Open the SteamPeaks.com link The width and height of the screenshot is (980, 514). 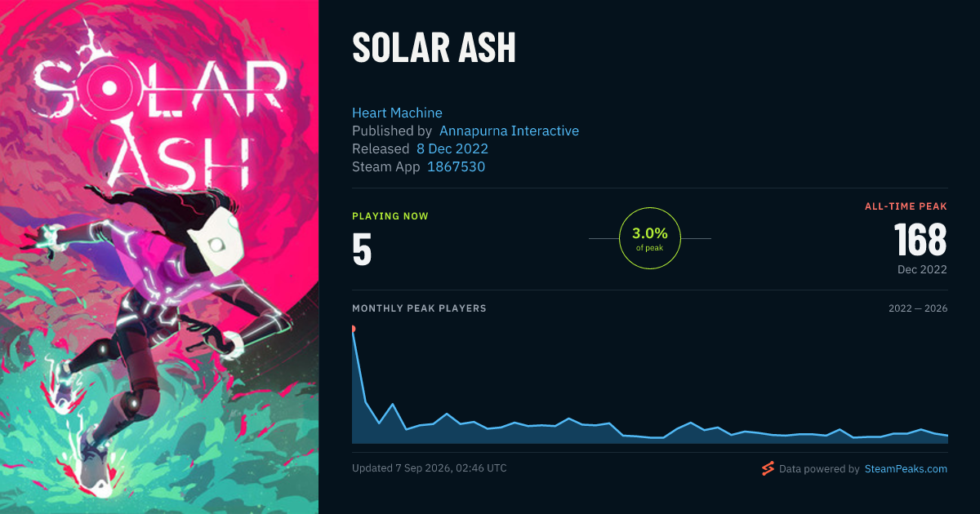point(906,469)
